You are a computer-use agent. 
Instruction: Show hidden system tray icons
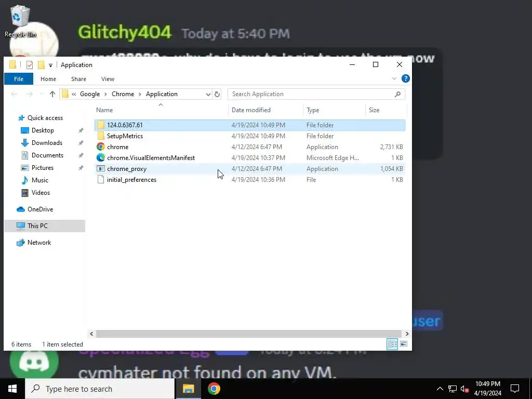(440, 389)
